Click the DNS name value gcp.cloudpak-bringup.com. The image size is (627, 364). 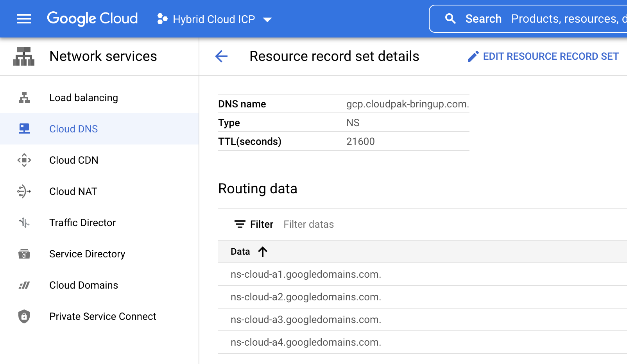[x=408, y=104]
